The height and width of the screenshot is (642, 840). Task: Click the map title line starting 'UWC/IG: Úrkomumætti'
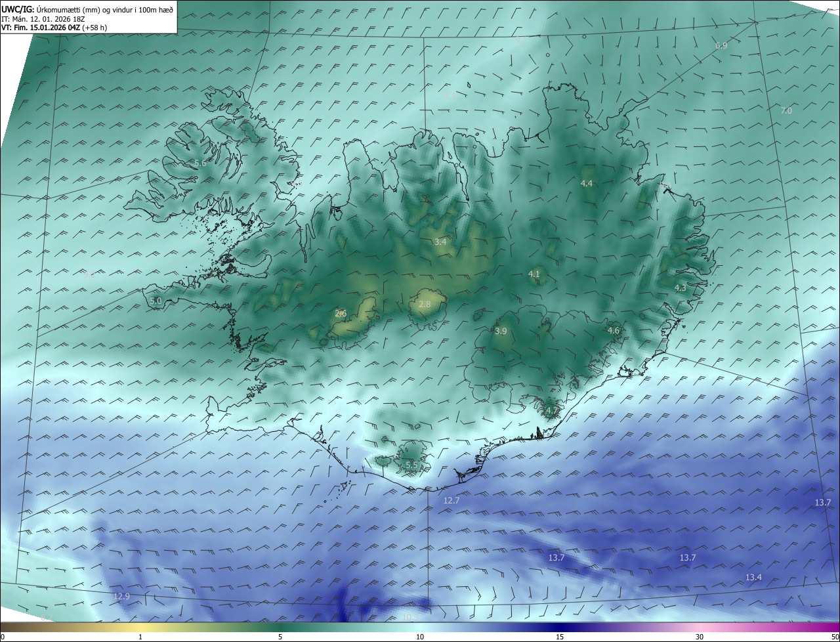87,9
